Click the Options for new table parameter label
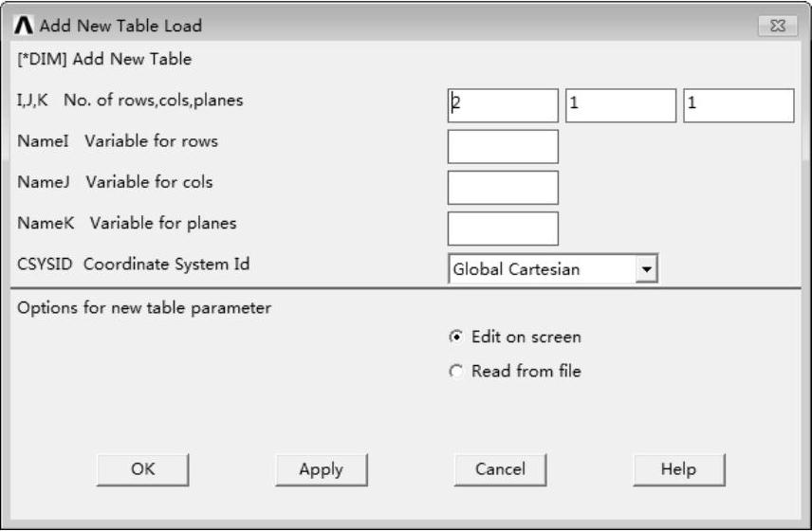This screenshot has width=812, height=531. (x=144, y=308)
